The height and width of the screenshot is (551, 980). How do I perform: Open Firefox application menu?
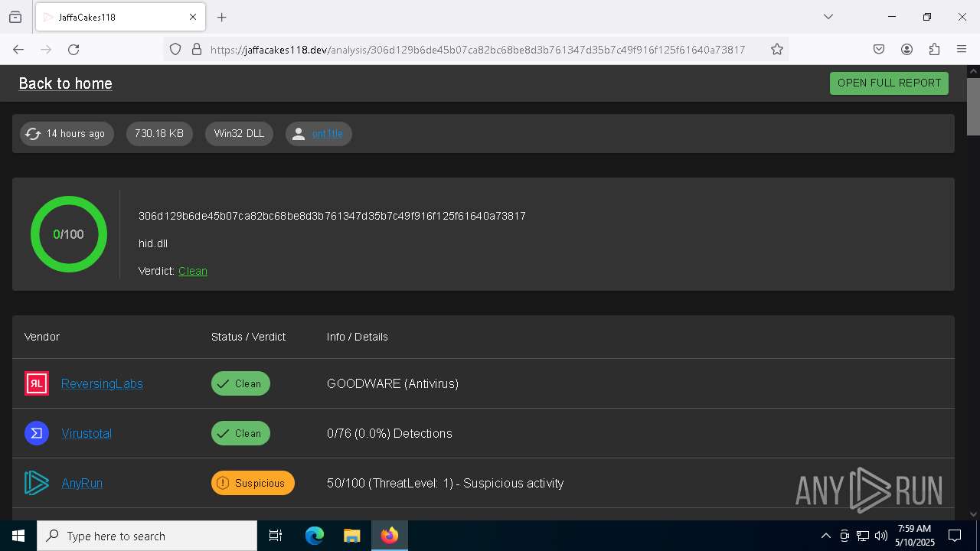(x=962, y=49)
